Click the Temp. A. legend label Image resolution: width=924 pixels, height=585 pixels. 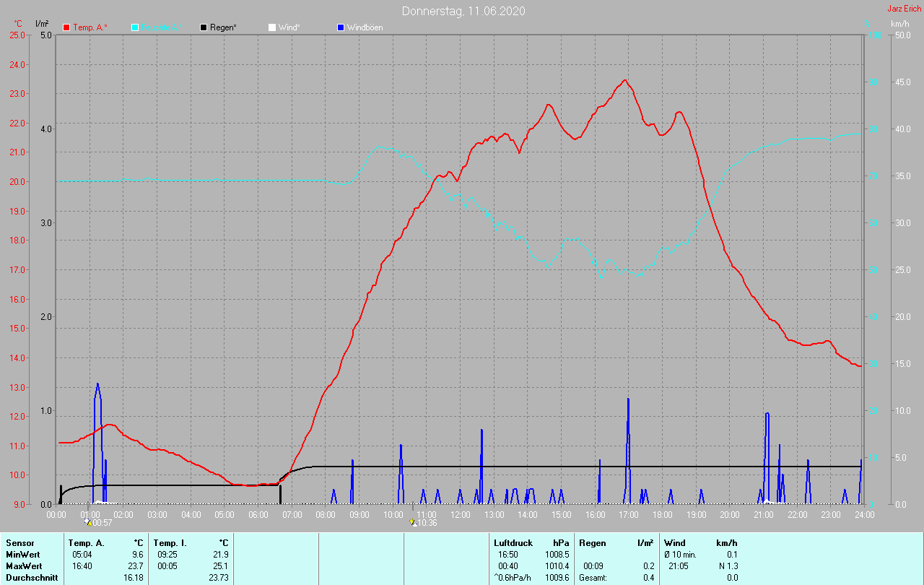[x=90, y=27]
